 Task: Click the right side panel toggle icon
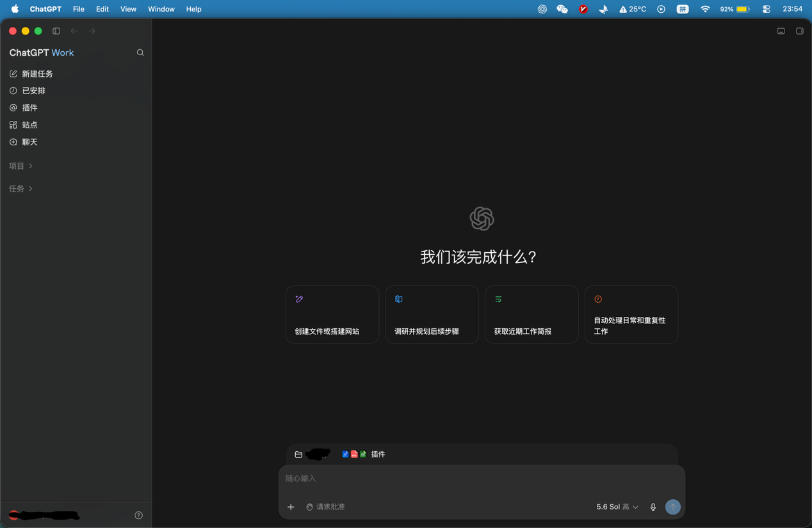coord(800,31)
